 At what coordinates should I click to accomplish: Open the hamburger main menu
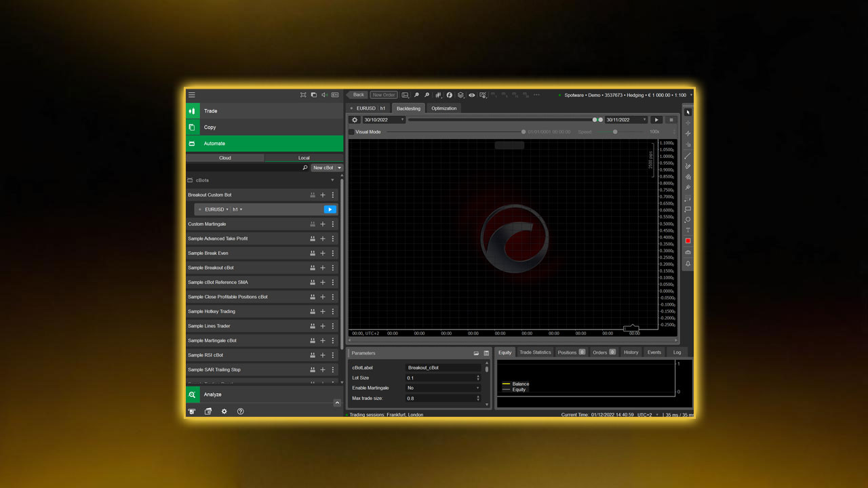click(192, 95)
